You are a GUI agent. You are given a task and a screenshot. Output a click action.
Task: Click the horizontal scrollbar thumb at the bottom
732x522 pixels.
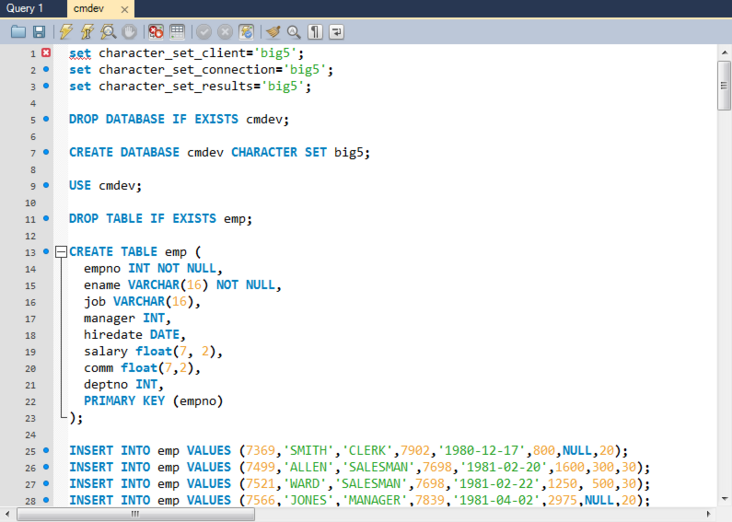click(135, 514)
